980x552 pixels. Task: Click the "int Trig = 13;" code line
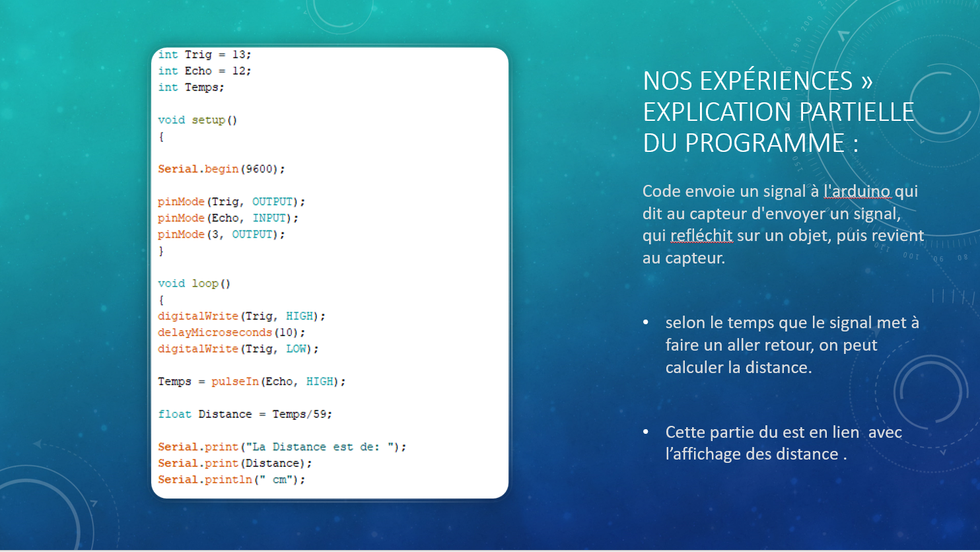204,55
